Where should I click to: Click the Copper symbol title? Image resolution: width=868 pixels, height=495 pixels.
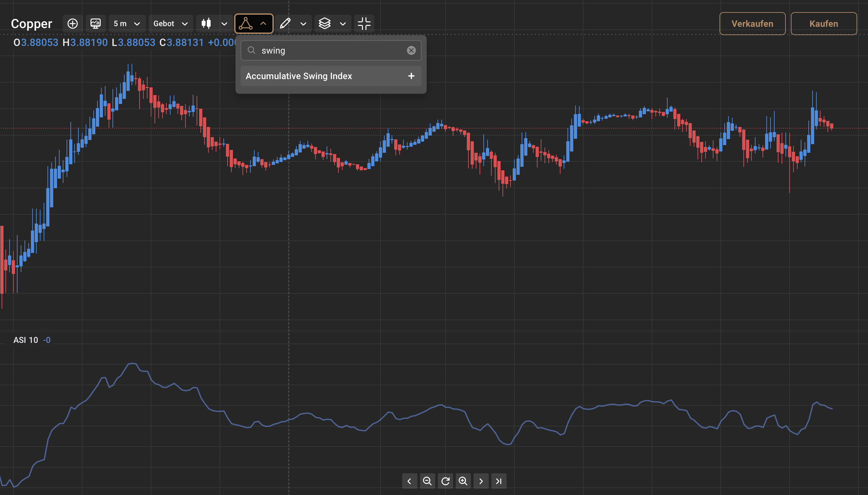pyautogui.click(x=32, y=24)
